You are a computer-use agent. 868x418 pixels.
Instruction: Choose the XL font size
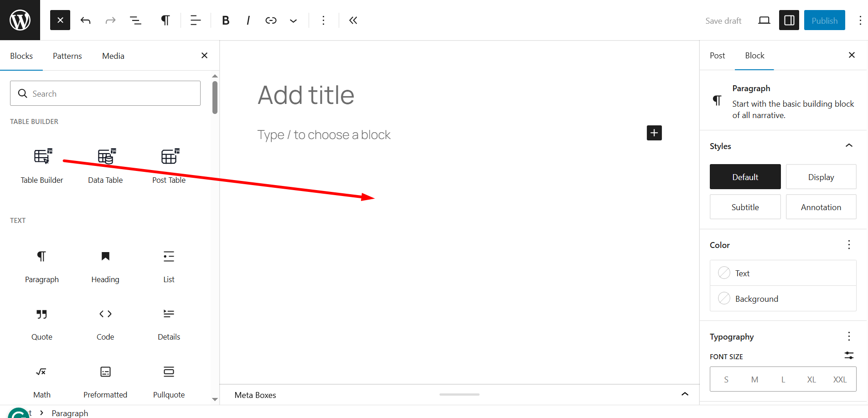(x=811, y=380)
